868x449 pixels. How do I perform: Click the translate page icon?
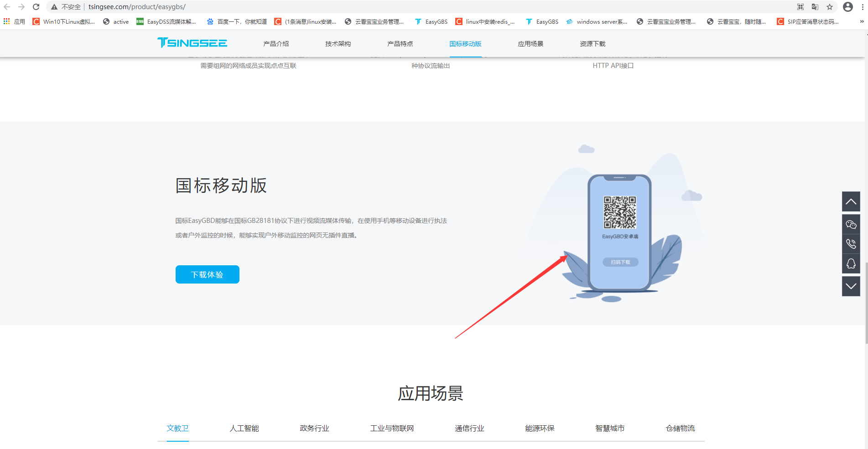pyautogui.click(x=815, y=7)
